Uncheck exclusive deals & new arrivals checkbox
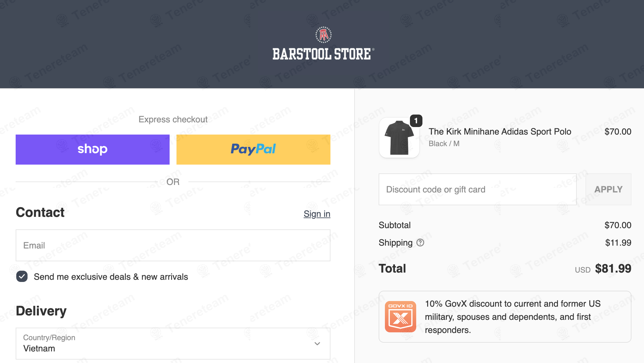The height and width of the screenshot is (363, 644). (22, 277)
